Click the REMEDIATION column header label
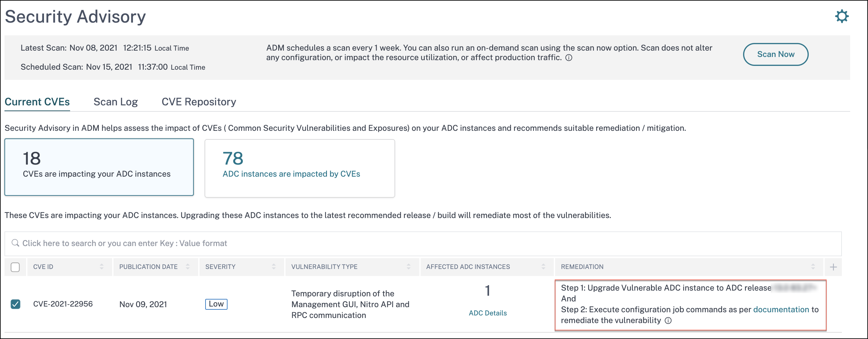 click(582, 267)
